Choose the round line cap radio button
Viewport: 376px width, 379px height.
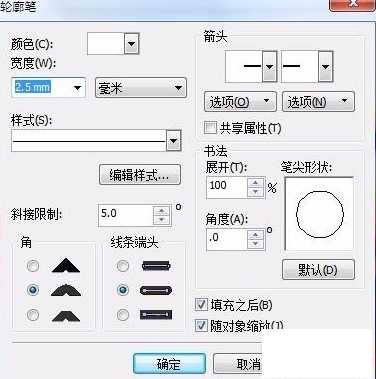123,290
